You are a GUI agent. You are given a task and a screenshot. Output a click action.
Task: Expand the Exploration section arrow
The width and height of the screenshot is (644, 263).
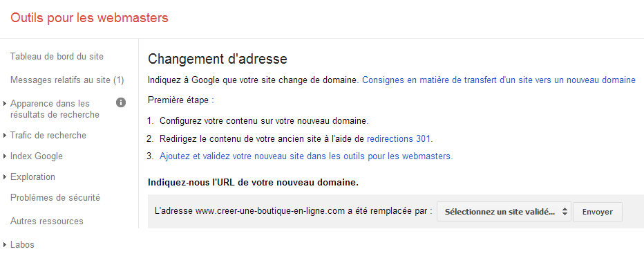click(x=5, y=177)
